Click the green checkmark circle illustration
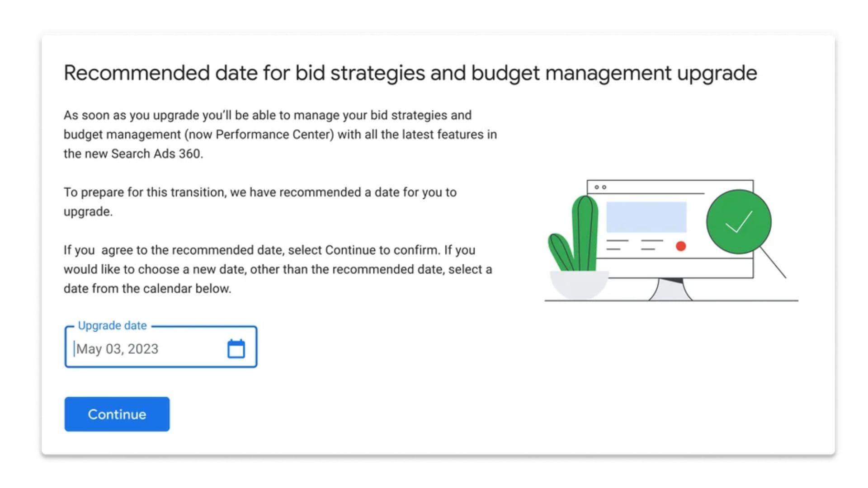The image size is (868, 488). (739, 221)
